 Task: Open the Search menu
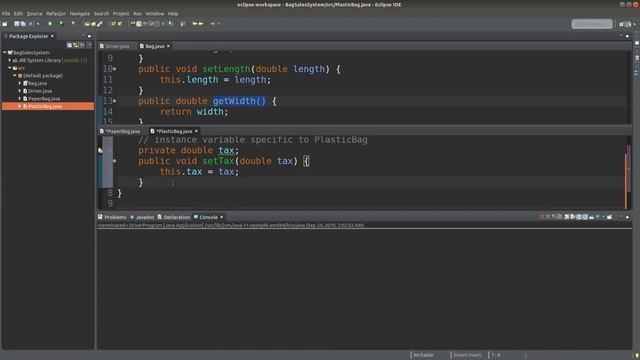101,13
